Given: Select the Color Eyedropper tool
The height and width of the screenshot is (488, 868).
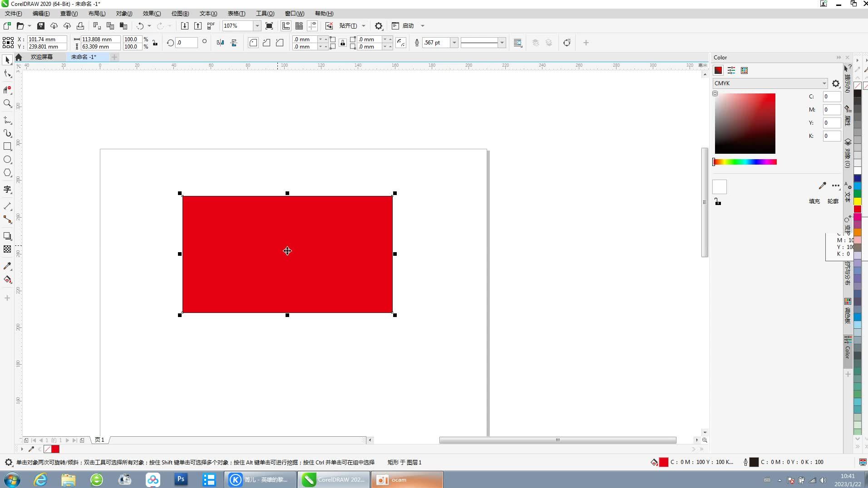Looking at the screenshot, I should point(7,266).
